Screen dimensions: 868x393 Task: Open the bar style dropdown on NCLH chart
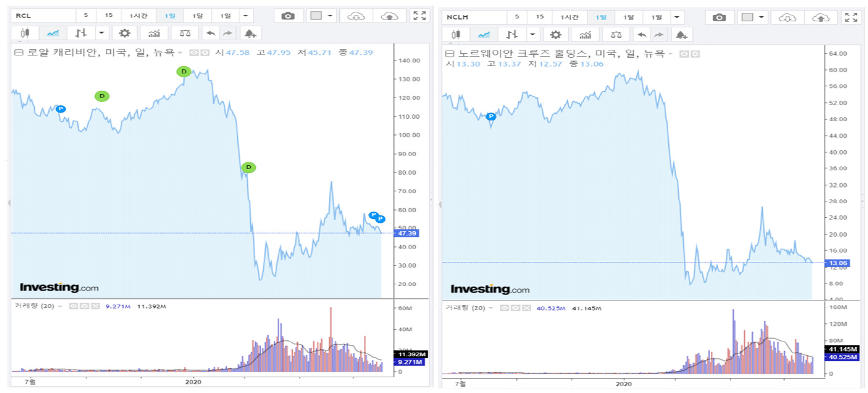click(532, 35)
